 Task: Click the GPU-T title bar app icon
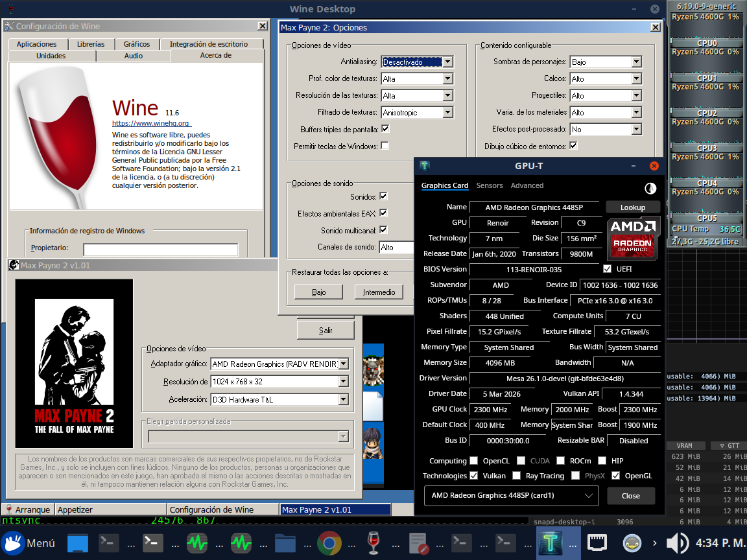tap(425, 166)
